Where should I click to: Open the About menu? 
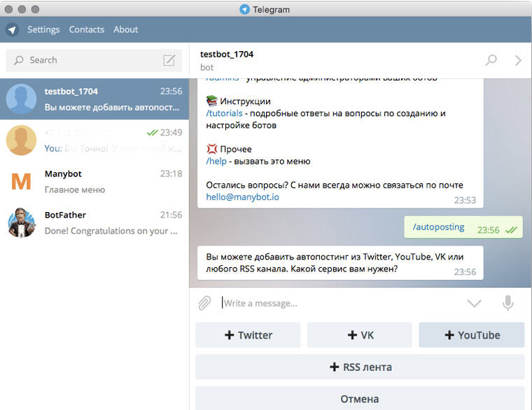tap(126, 29)
